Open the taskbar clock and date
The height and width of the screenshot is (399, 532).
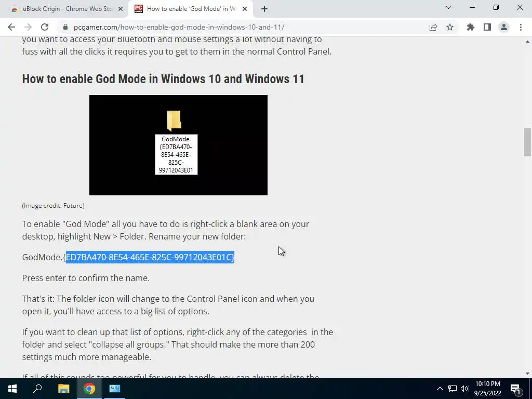pos(487,389)
